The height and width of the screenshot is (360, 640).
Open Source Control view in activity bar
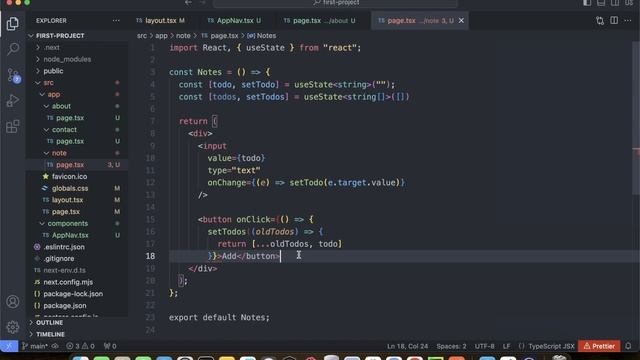(x=13, y=76)
